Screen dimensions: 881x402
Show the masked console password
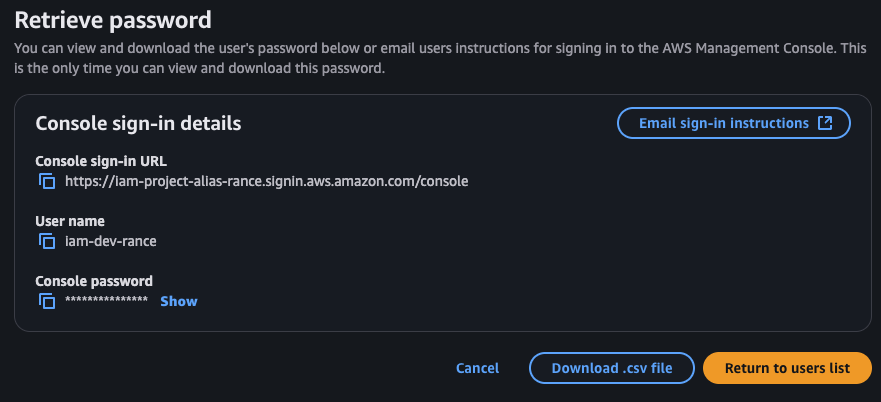pos(179,301)
